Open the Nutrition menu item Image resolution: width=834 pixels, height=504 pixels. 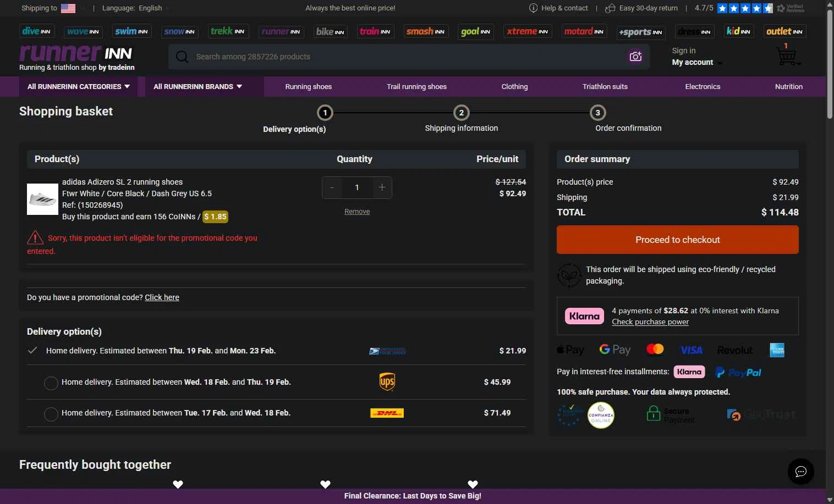(789, 87)
